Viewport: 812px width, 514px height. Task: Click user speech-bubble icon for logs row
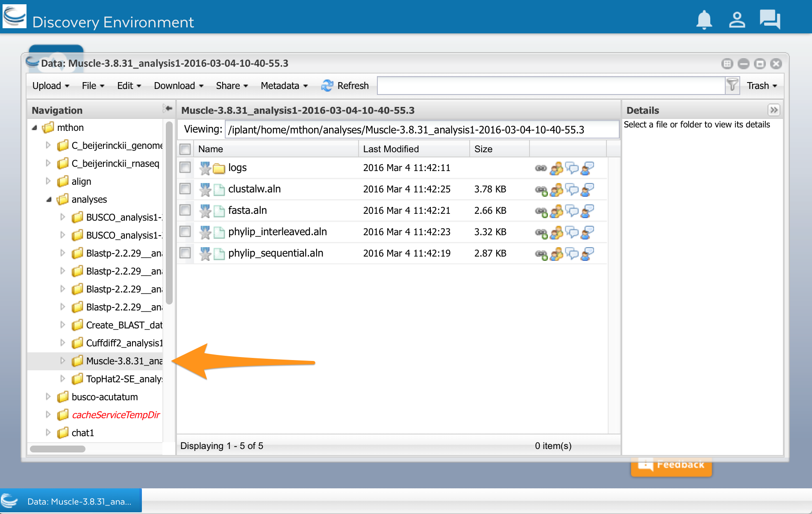click(587, 168)
